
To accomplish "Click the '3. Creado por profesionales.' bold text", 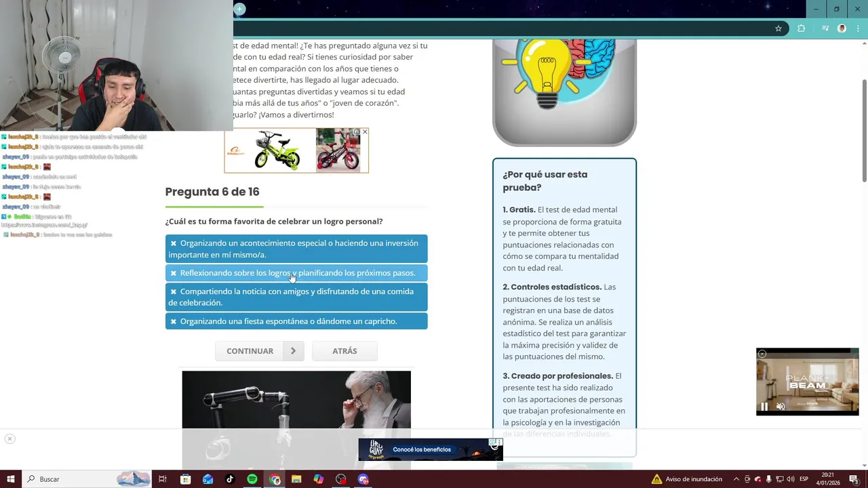I will [x=557, y=376].
